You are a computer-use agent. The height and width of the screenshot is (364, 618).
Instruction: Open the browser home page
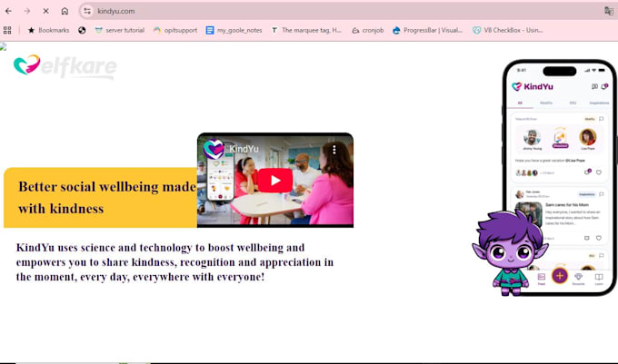pyautogui.click(x=65, y=11)
